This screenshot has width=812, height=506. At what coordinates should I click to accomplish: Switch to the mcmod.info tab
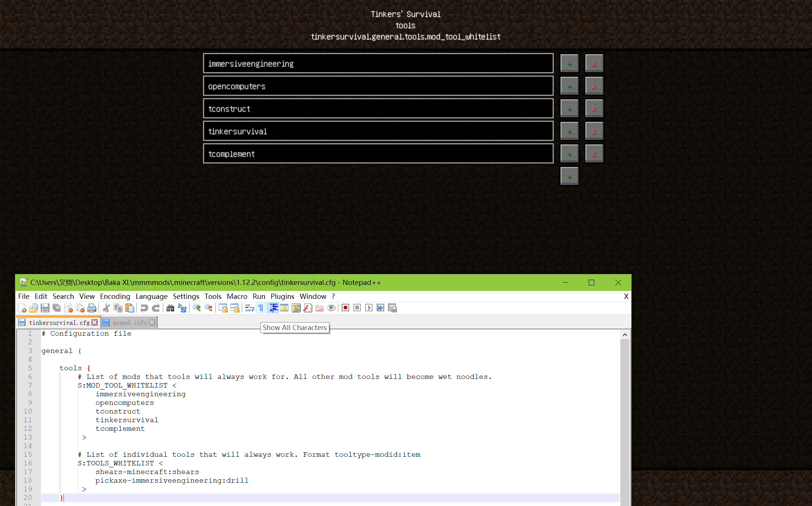tap(130, 323)
